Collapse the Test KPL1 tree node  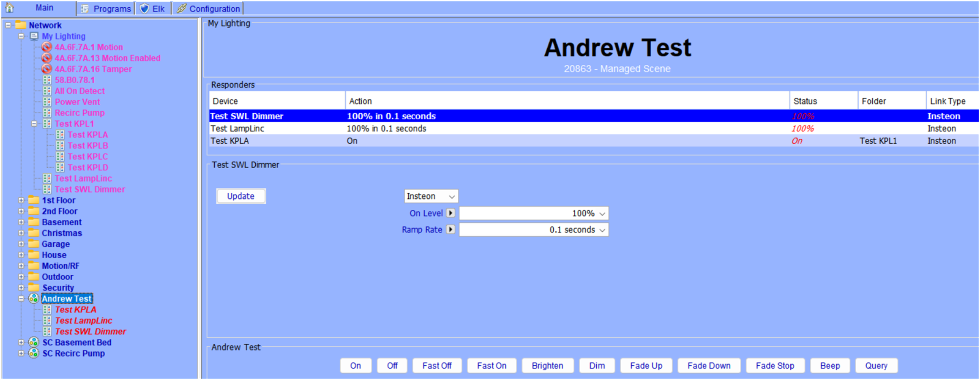point(34,124)
